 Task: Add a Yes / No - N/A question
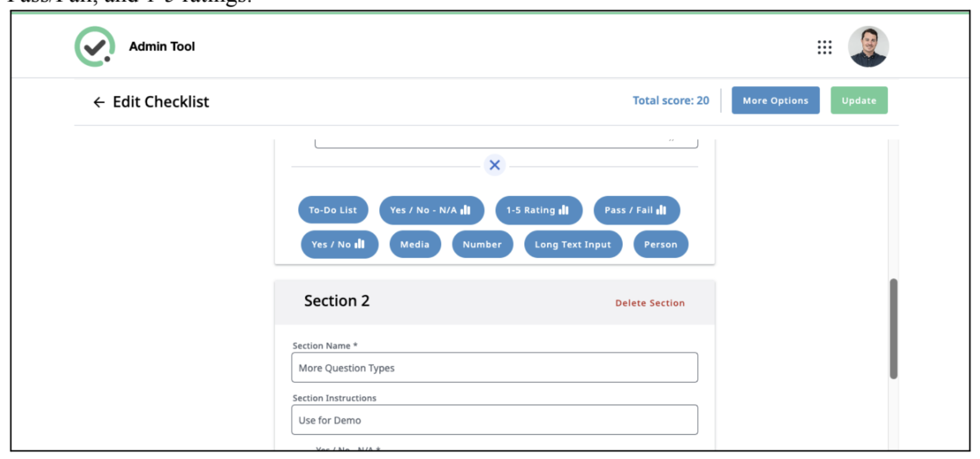(431, 210)
